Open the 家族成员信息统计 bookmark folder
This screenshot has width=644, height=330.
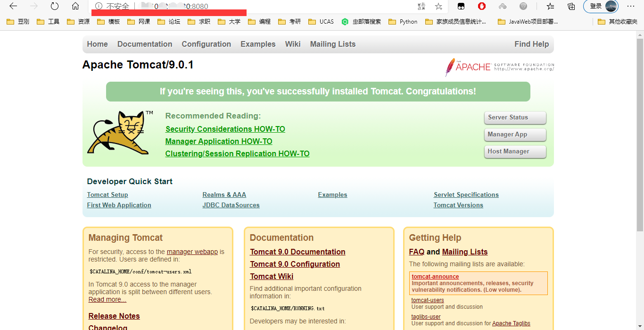pyautogui.click(x=455, y=22)
